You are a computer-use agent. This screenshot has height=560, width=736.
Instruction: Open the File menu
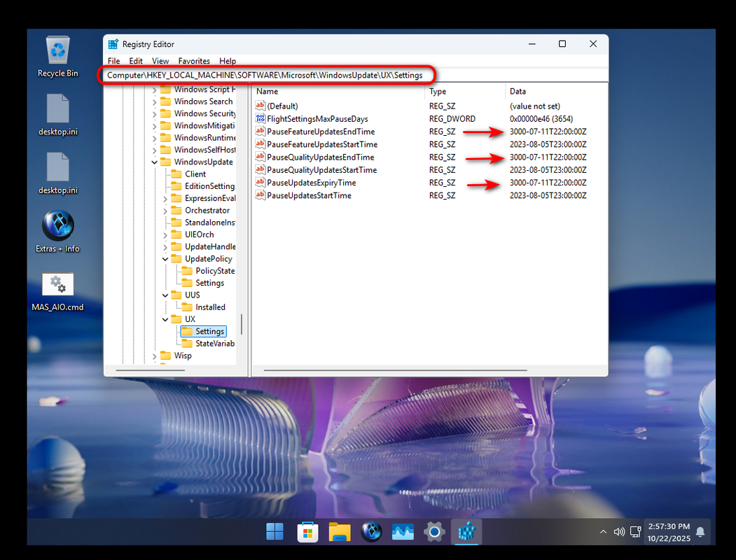[x=113, y=61]
